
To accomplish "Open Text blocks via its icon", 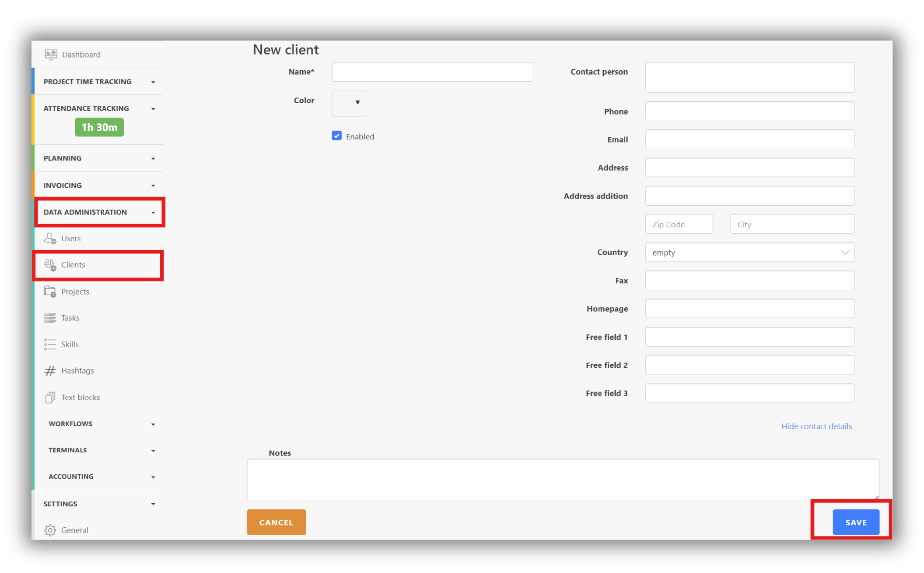I will tap(50, 397).
